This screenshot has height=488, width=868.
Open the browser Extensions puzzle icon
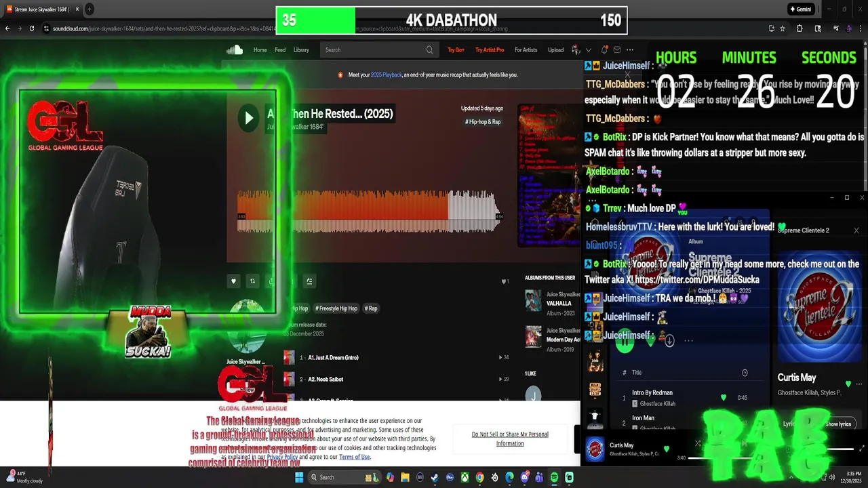tap(800, 28)
